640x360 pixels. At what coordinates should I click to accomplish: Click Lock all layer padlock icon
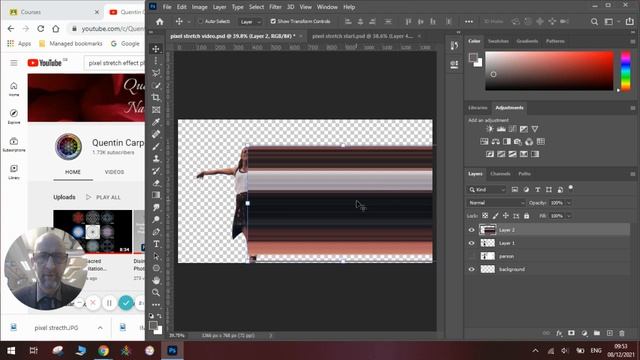coord(527,216)
